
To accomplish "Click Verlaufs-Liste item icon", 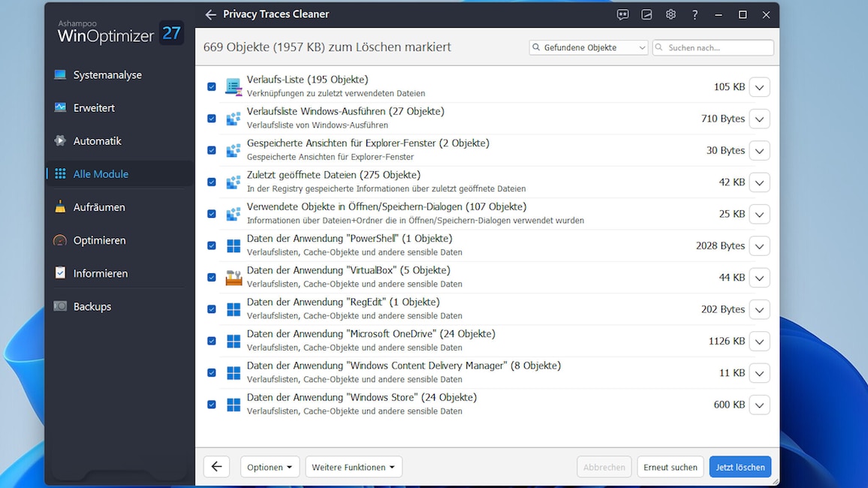I will (234, 87).
